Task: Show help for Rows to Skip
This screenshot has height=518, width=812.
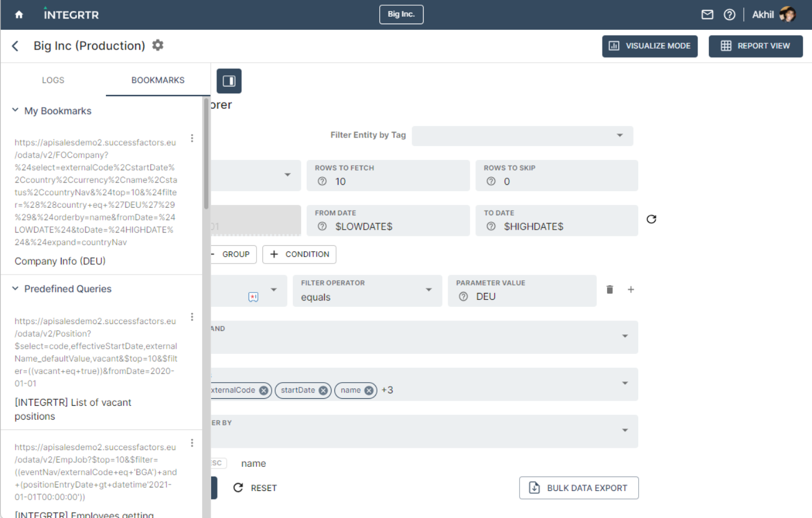Action: [x=491, y=181]
